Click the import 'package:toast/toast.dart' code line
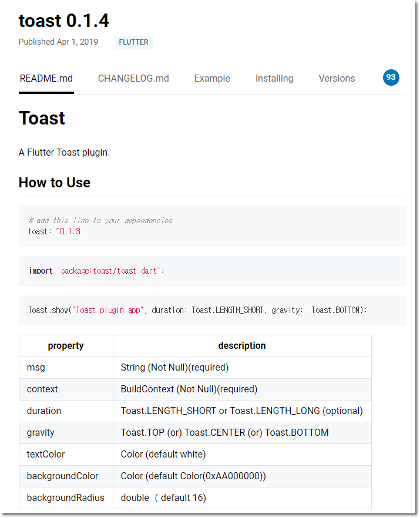The image size is (420, 518). (x=97, y=271)
